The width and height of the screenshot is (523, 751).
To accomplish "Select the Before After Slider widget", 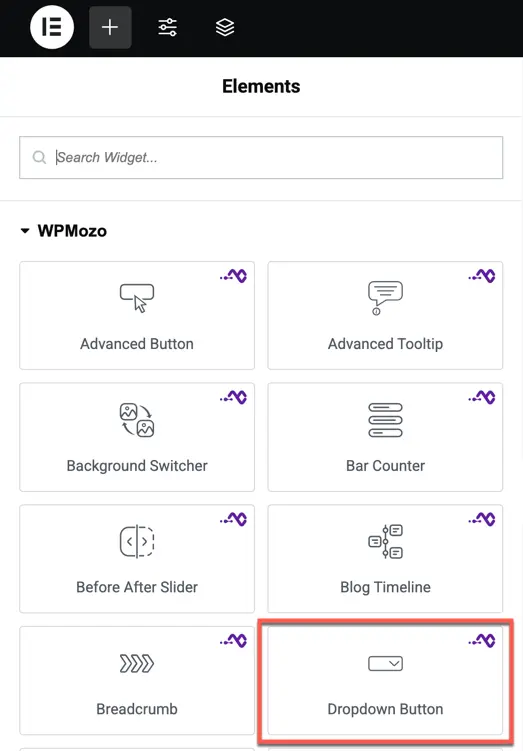I will click(137, 558).
